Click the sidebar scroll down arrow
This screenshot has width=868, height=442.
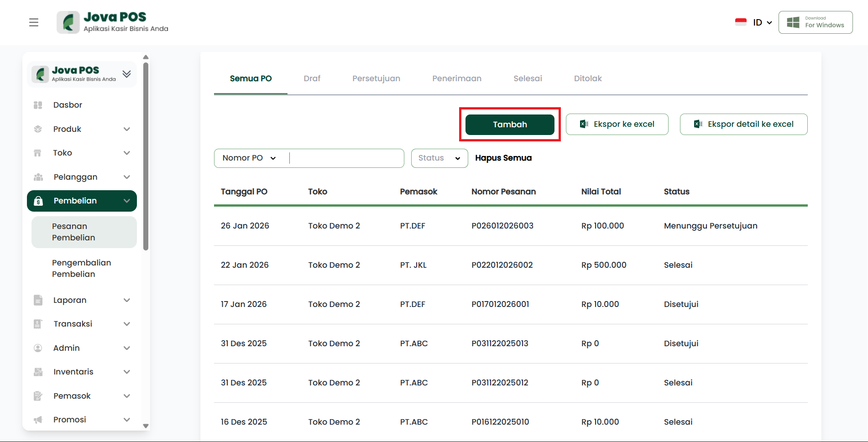click(146, 426)
